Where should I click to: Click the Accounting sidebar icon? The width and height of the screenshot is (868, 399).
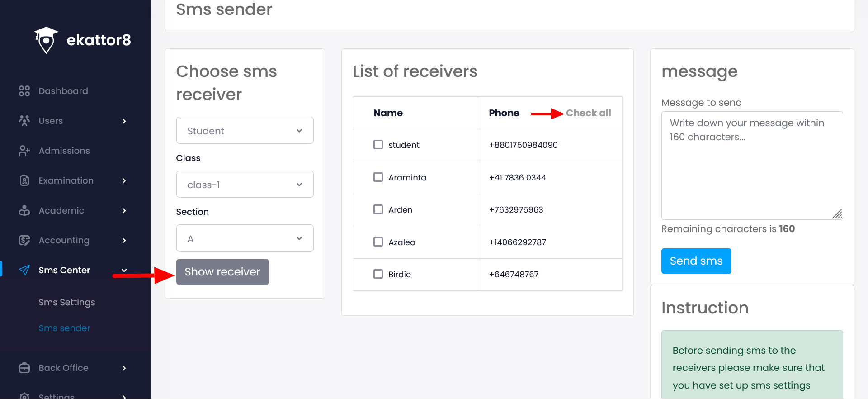pos(24,240)
